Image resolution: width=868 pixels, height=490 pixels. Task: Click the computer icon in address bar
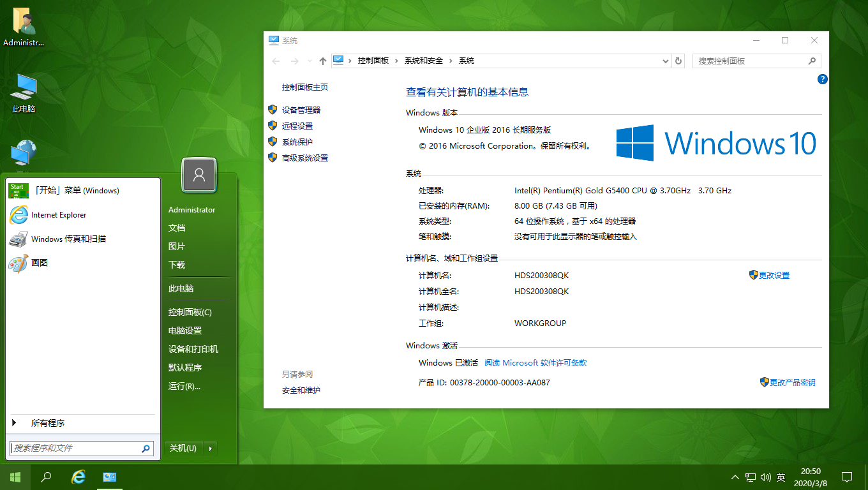coord(338,61)
